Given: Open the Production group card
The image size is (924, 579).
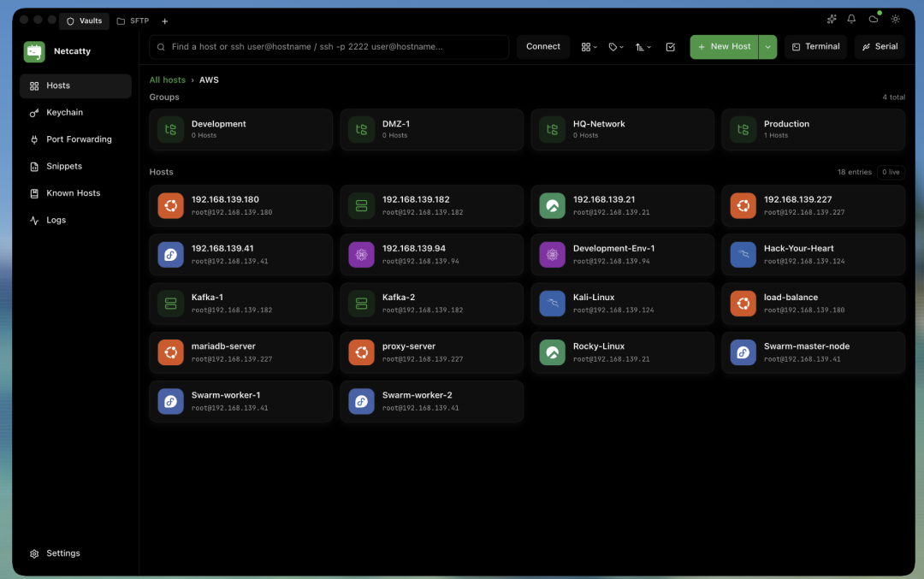Looking at the screenshot, I should click(813, 130).
